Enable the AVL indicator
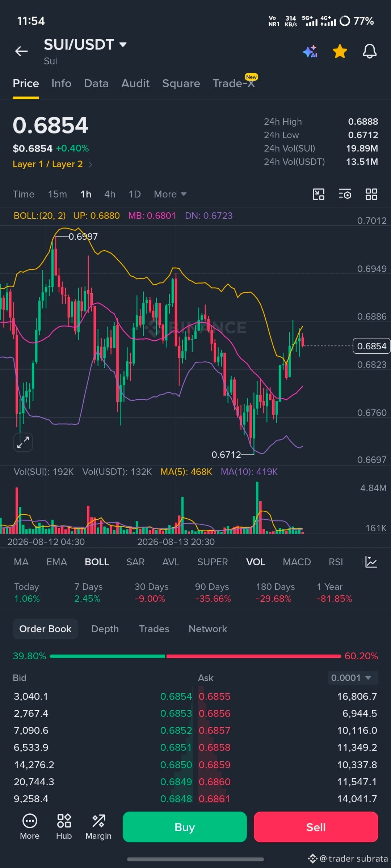This screenshot has height=868, width=391. click(x=171, y=562)
